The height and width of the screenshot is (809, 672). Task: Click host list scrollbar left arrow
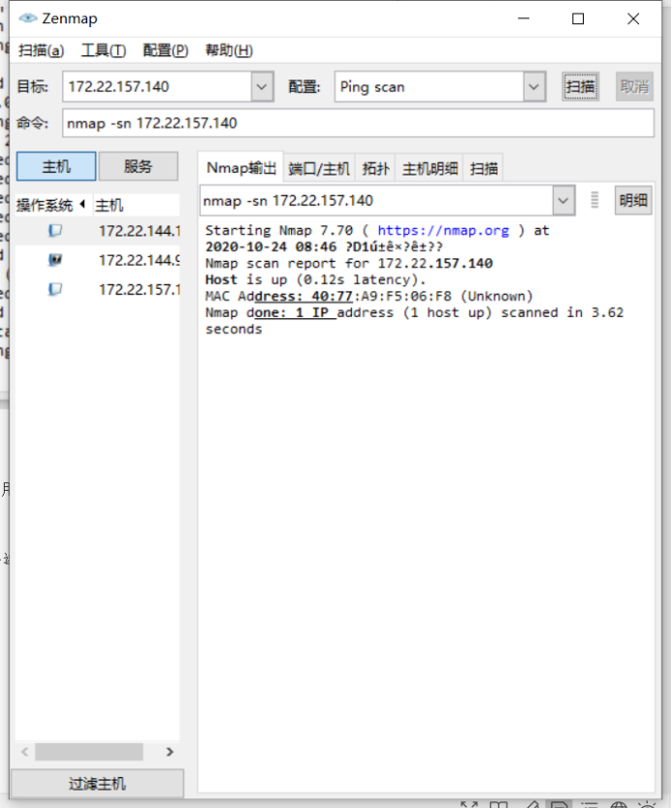[x=25, y=752]
